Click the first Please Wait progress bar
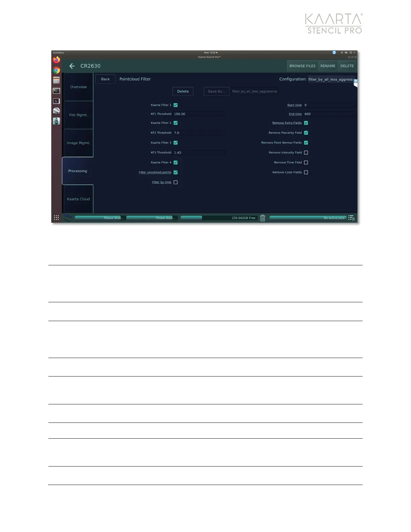The width and height of the screenshot is (411, 532). coord(100,218)
